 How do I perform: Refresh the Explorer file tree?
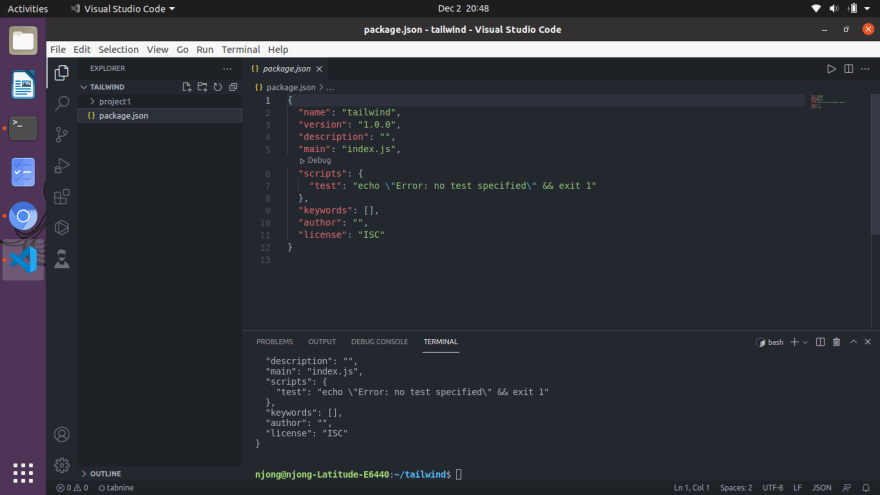tap(218, 87)
